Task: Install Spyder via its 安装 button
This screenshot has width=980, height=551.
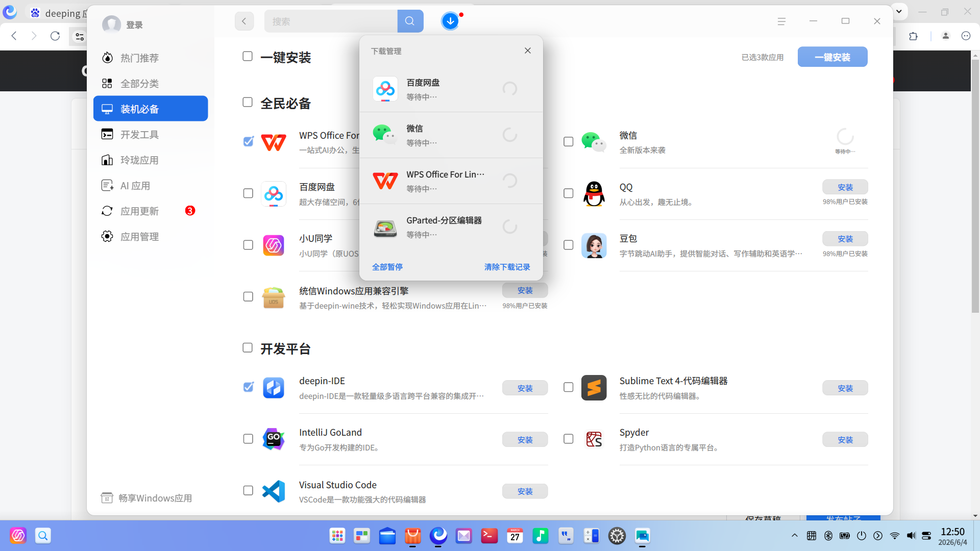Action: point(845,439)
